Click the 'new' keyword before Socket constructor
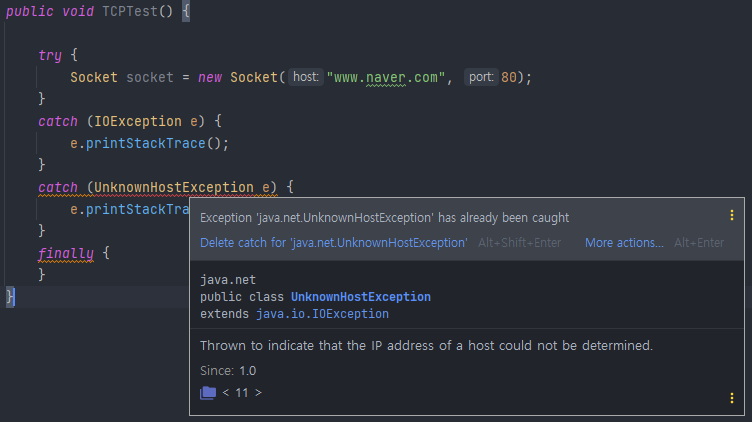 210,77
